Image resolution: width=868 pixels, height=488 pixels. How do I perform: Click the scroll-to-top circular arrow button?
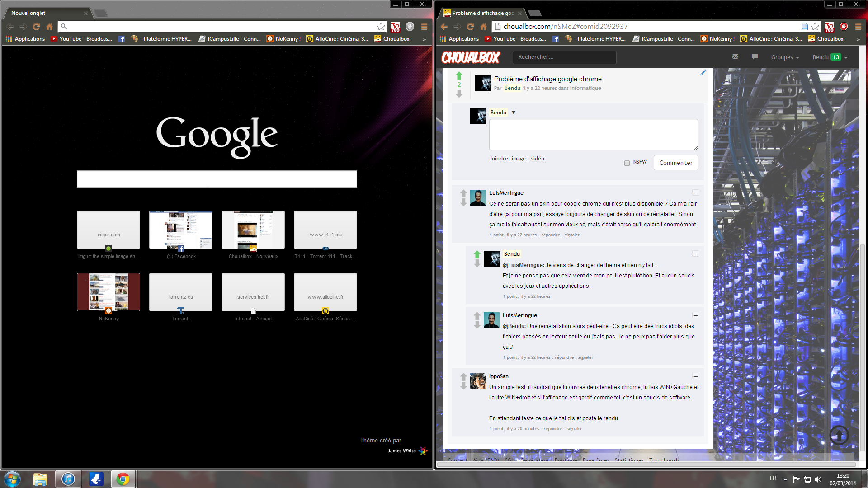pyautogui.click(x=839, y=435)
